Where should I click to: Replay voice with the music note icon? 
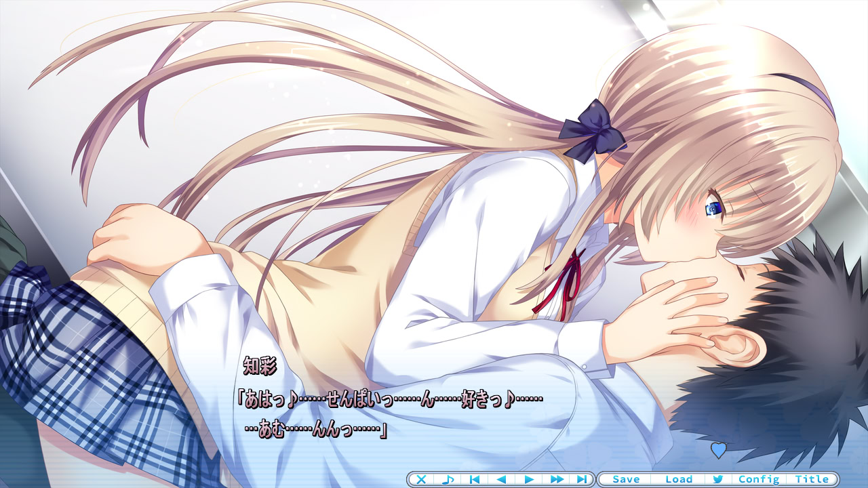(448, 479)
